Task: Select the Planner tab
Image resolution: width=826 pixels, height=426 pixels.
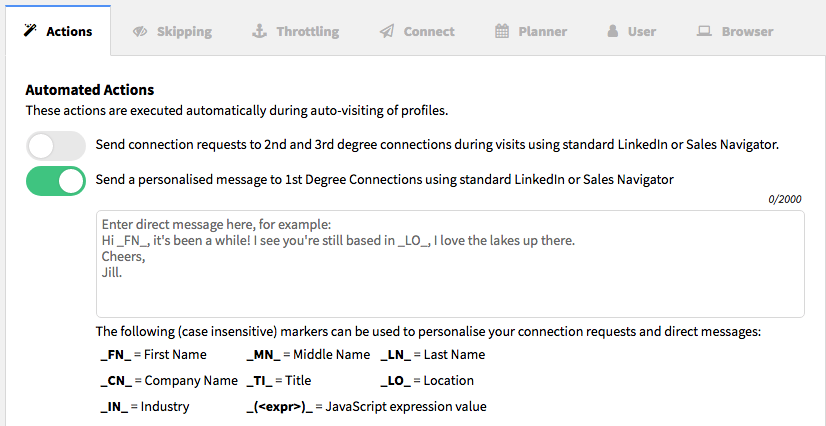Action: click(531, 32)
